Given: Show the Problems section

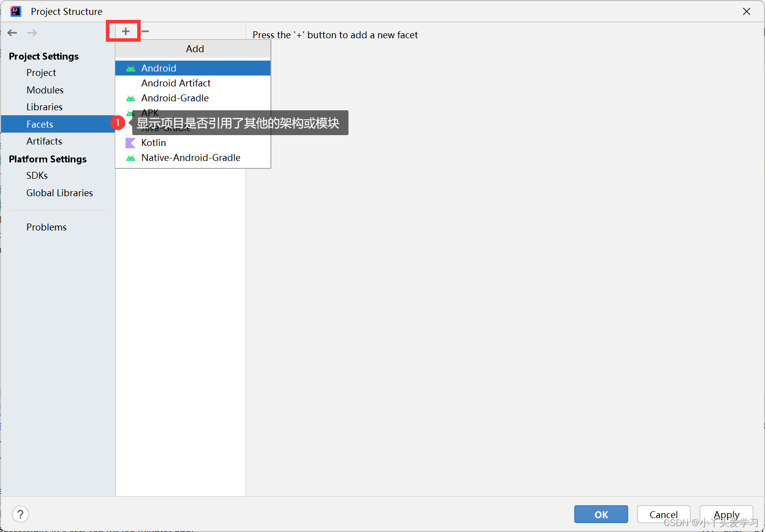Looking at the screenshot, I should (46, 227).
